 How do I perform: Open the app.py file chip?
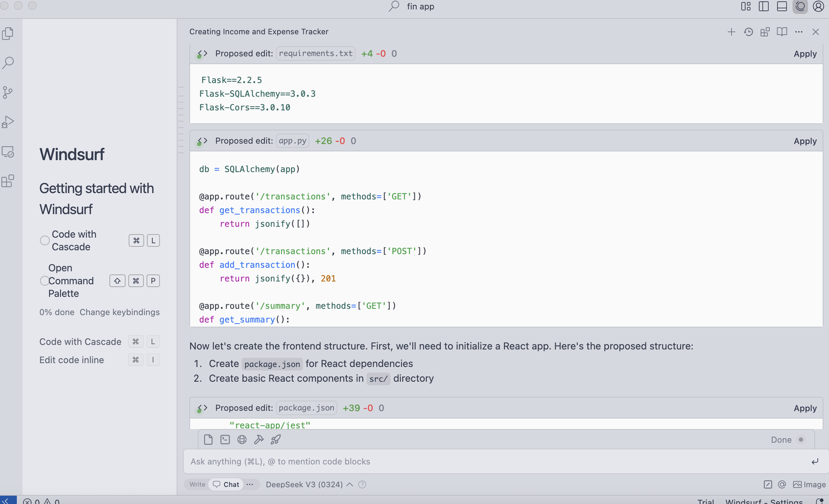click(293, 141)
